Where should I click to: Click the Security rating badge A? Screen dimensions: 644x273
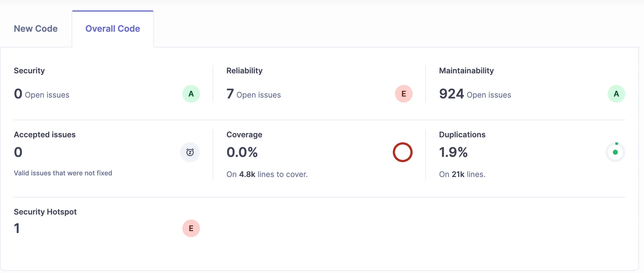click(191, 94)
